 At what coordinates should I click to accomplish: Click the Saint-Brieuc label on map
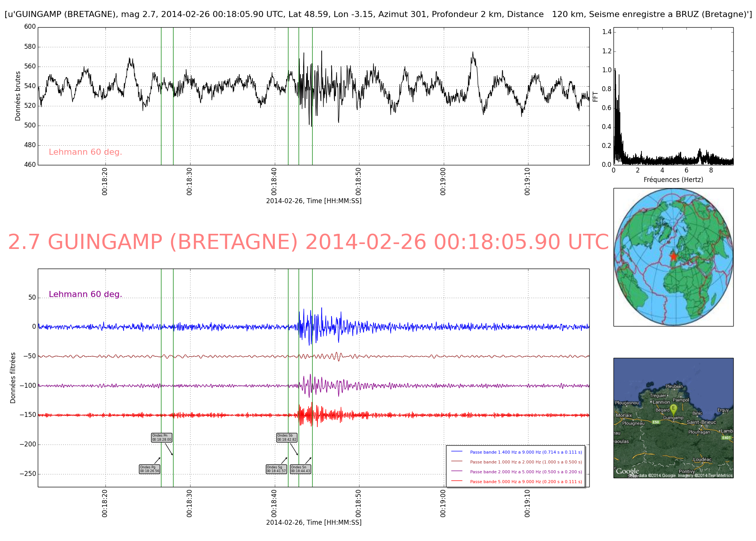coord(701,422)
